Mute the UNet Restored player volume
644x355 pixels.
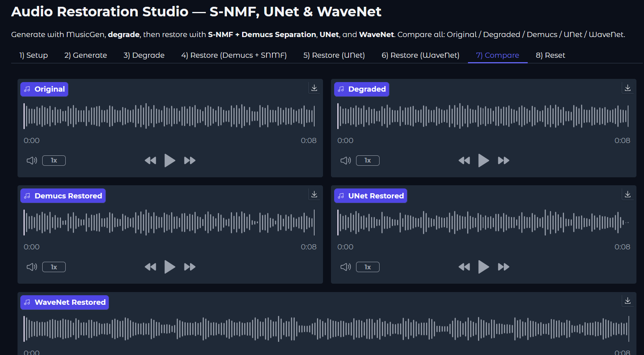[x=346, y=267]
